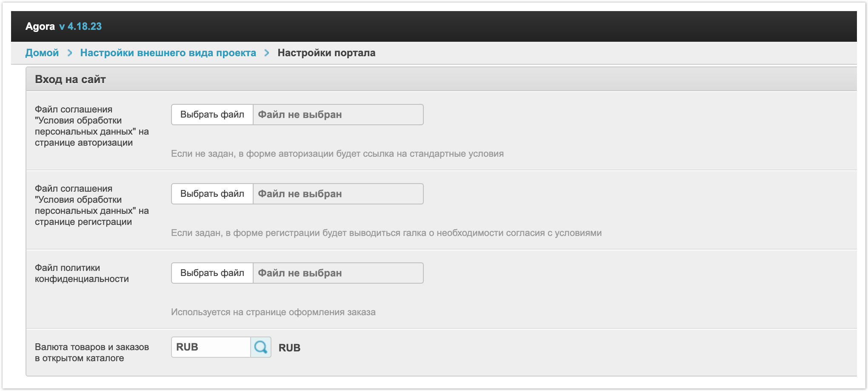Click the Файл политики конфиденциальности label
The height and width of the screenshot is (391, 868).
(x=82, y=273)
